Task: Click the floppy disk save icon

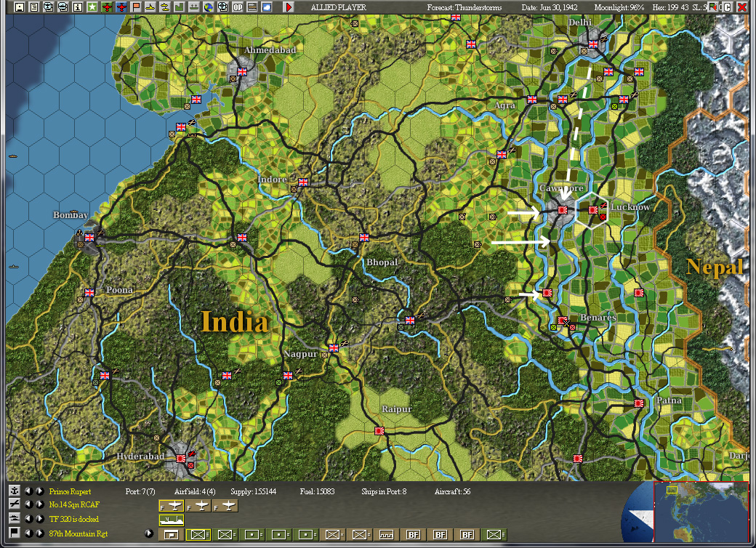Action: coord(20,7)
